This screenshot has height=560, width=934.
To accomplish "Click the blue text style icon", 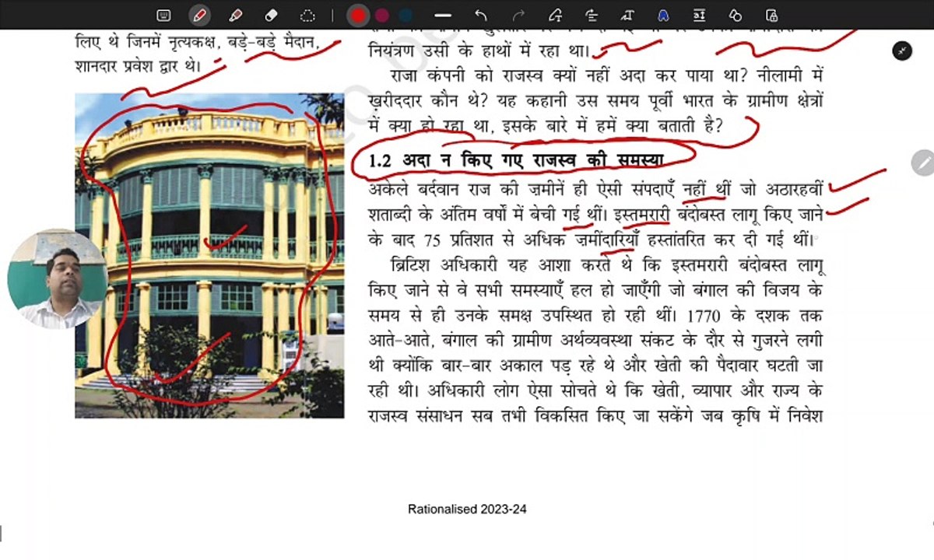I will 663,15.
